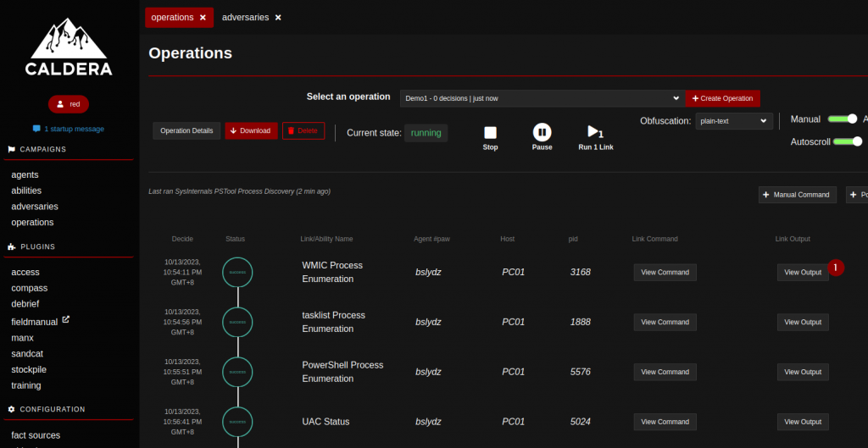Add a Manual Command
Screen dimensions: 868x448
tap(797, 195)
